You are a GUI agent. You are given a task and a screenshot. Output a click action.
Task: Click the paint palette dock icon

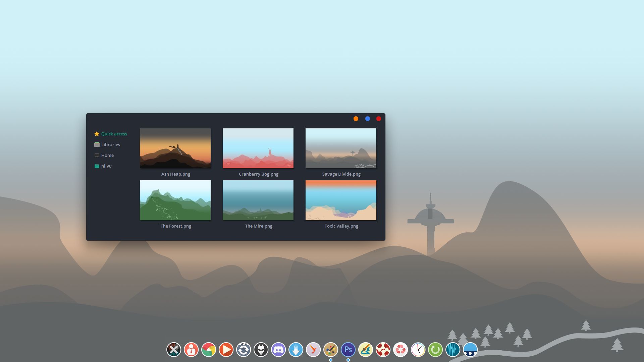(x=331, y=350)
